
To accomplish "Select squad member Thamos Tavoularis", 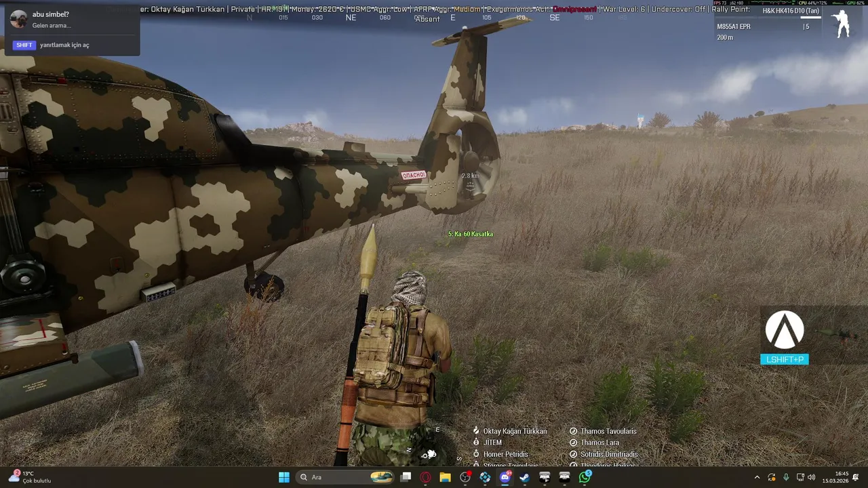I will 608,431.
